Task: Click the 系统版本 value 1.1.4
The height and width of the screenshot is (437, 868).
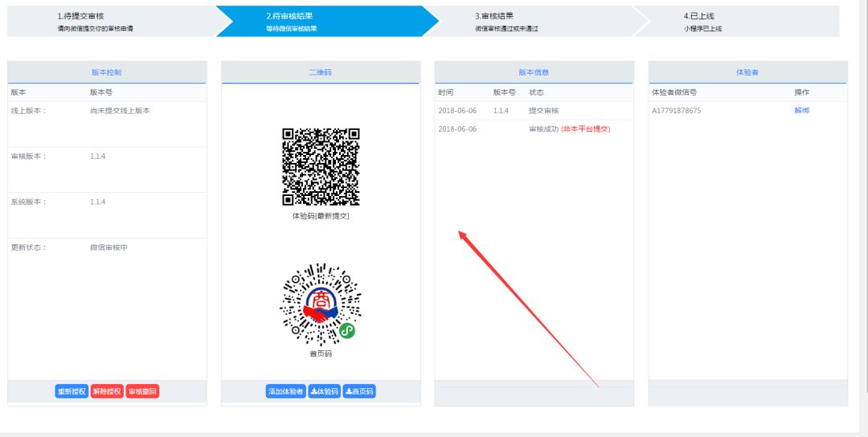Action: click(x=98, y=202)
